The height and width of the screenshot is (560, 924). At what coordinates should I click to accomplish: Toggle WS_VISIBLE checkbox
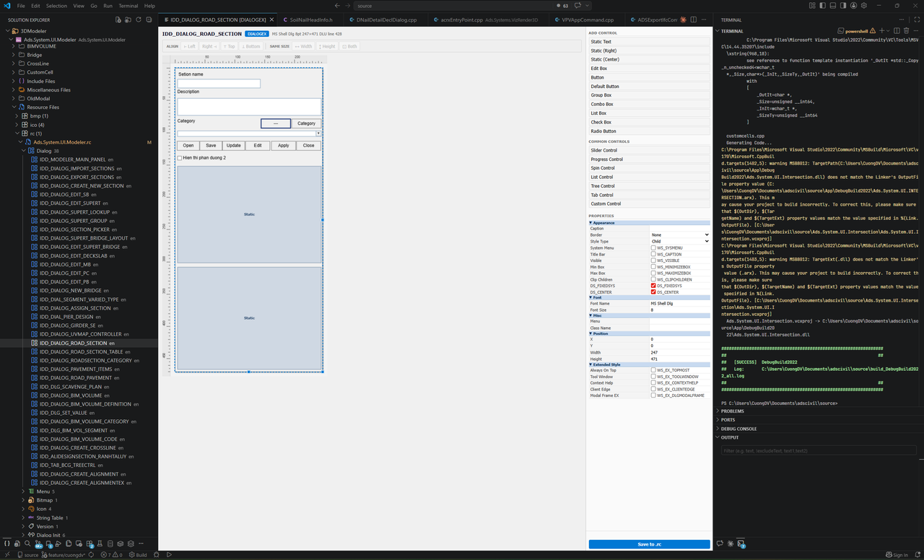click(x=653, y=261)
